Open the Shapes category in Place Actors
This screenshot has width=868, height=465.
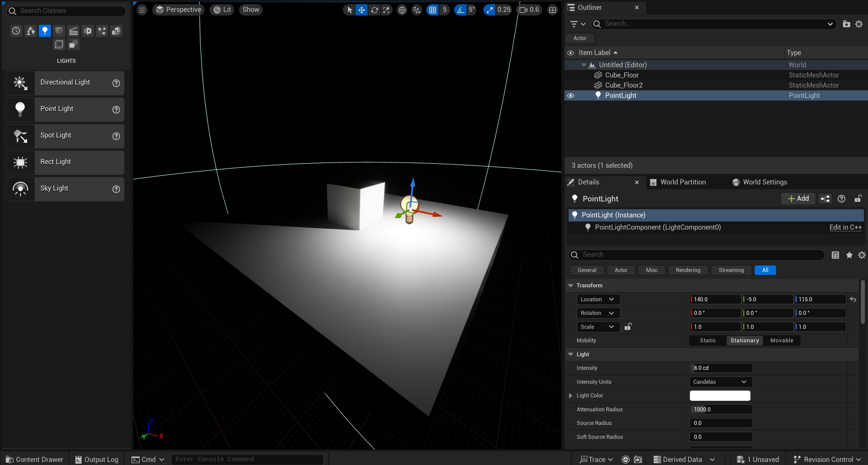[x=59, y=31]
